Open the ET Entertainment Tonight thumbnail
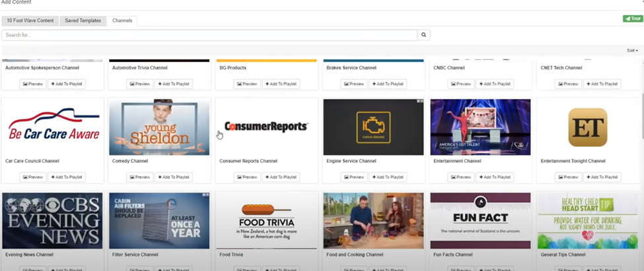644x271 pixels. (x=587, y=127)
